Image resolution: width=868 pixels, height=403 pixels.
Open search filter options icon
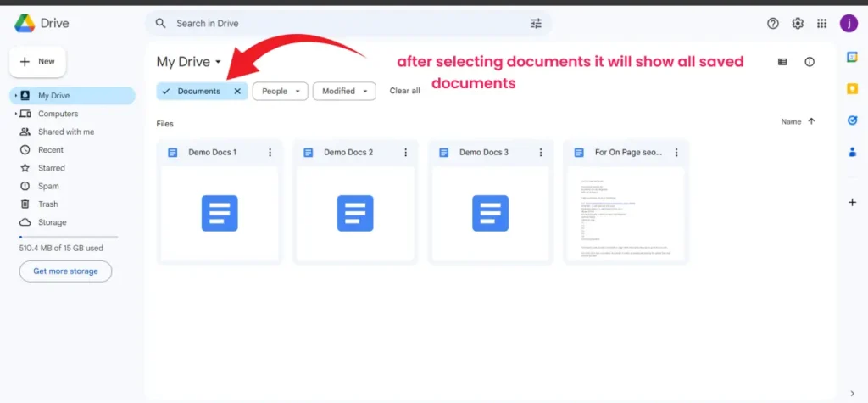536,24
